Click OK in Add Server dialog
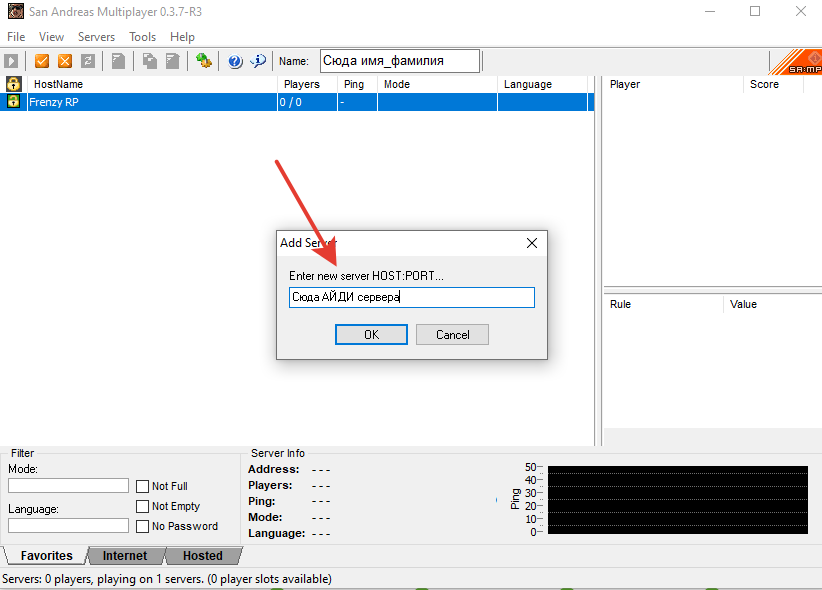The width and height of the screenshot is (822, 590). (371, 335)
